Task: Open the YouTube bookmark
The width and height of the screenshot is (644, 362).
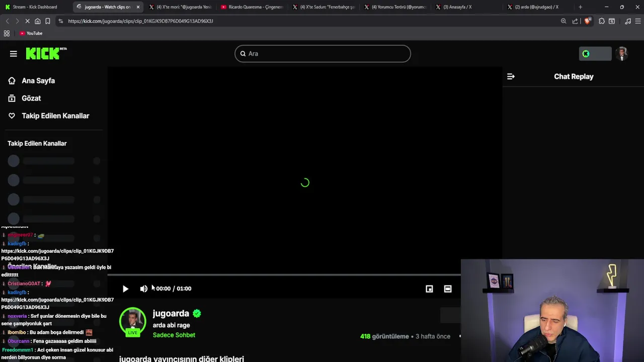Action: [x=31, y=33]
